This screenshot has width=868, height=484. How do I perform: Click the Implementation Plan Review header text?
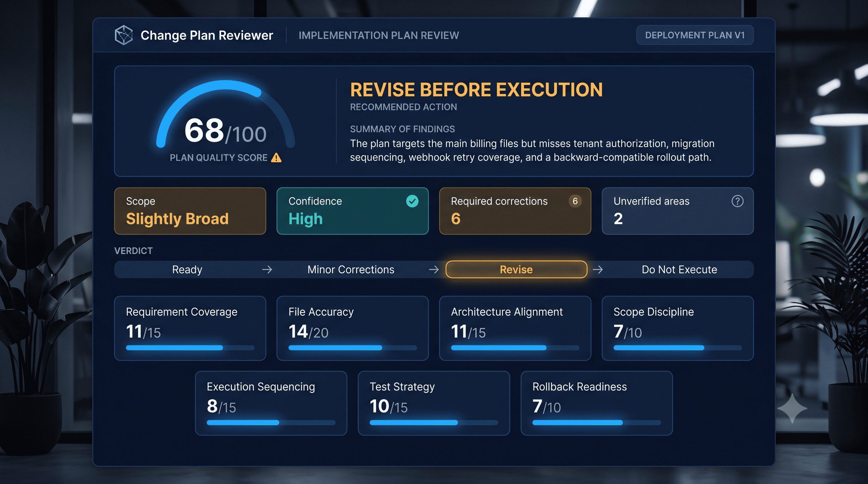[x=379, y=35]
